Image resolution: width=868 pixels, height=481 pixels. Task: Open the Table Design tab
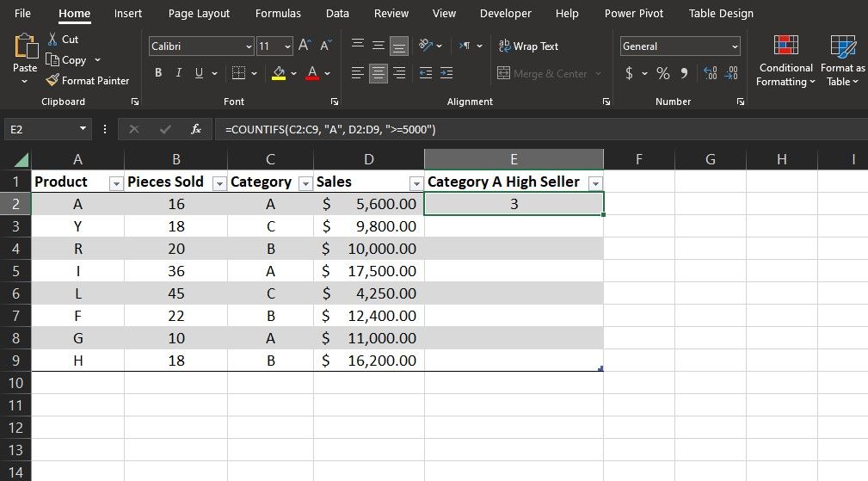[x=720, y=14]
